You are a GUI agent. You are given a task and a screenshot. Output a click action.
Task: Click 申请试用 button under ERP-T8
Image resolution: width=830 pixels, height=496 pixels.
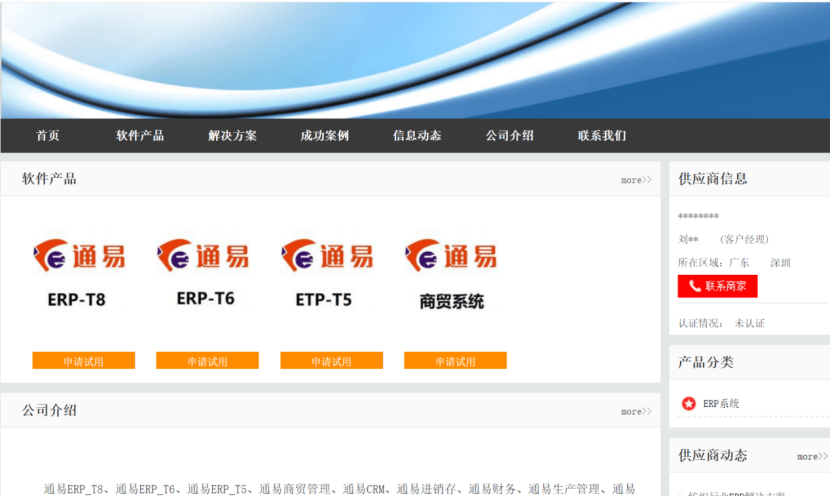coord(83,361)
